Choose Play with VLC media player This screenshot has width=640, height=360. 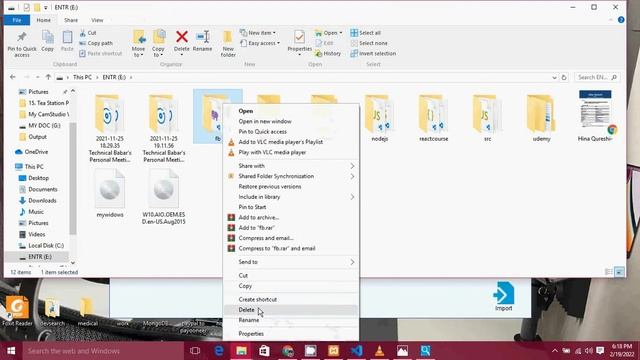291,152
